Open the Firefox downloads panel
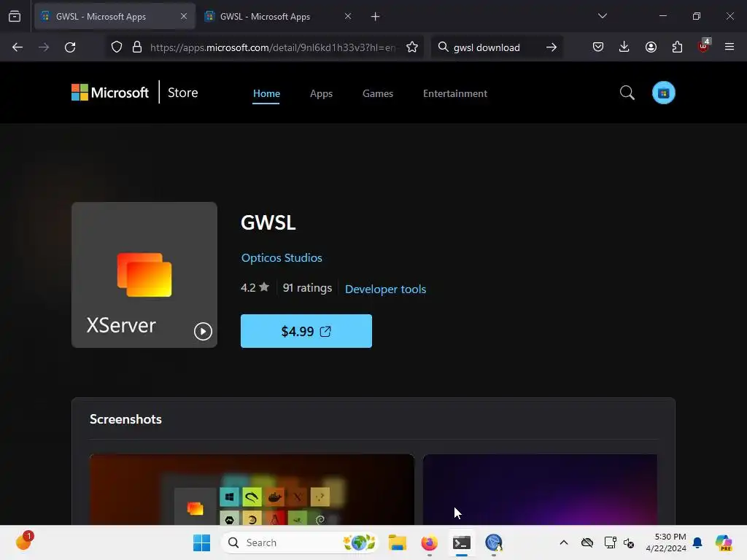The width and height of the screenshot is (747, 560). (624, 47)
